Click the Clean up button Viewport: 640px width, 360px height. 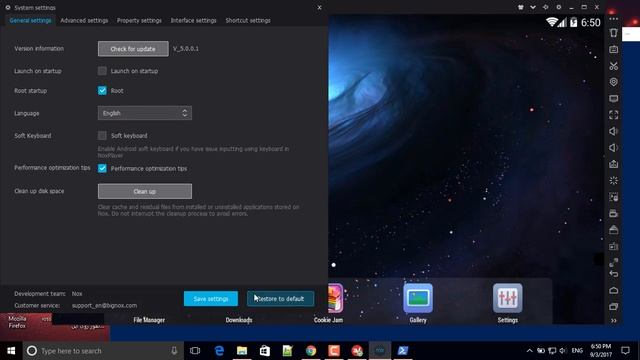click(144, 191)
